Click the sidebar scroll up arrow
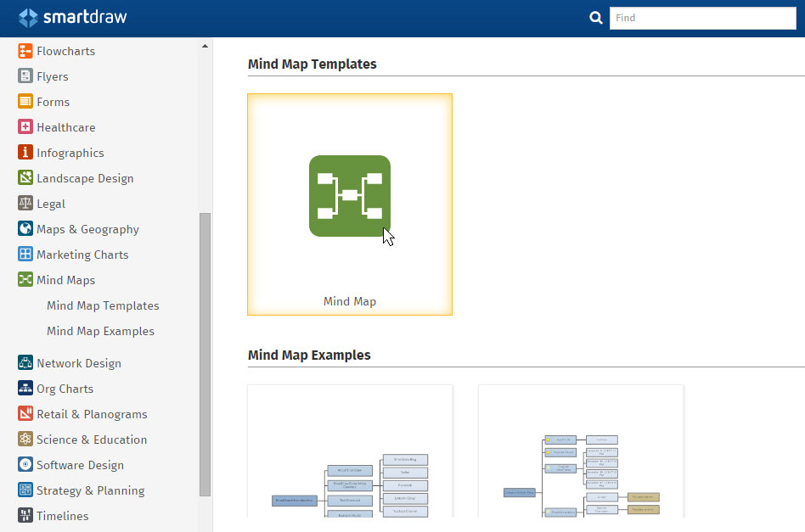The height and width of the screenshot is (532, 805). tap(205, 46)
